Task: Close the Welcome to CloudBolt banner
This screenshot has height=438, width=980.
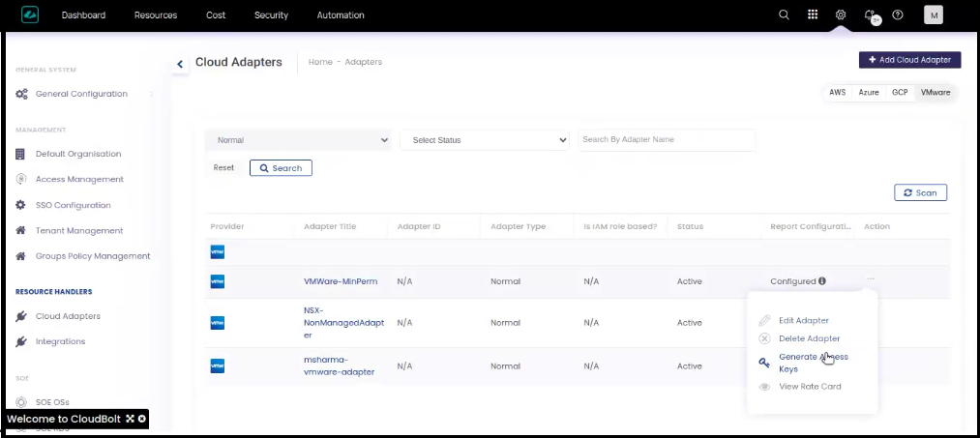Action: (142, 419)
